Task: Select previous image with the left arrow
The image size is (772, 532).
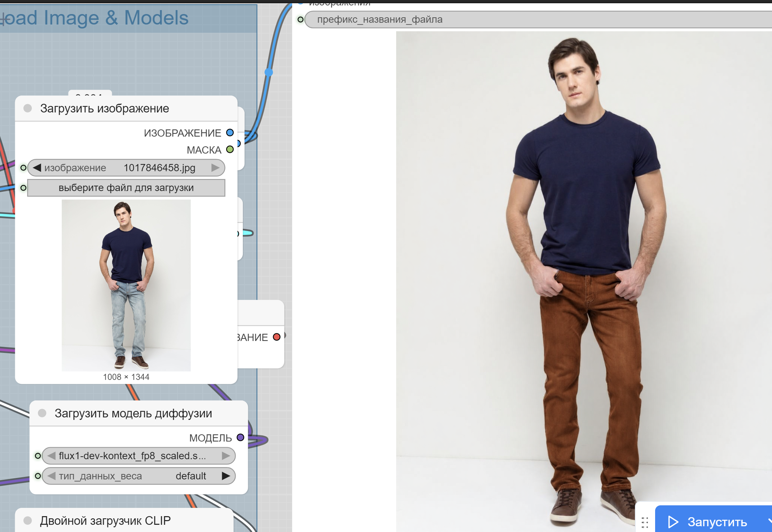Action: click(x=37, y=168)
